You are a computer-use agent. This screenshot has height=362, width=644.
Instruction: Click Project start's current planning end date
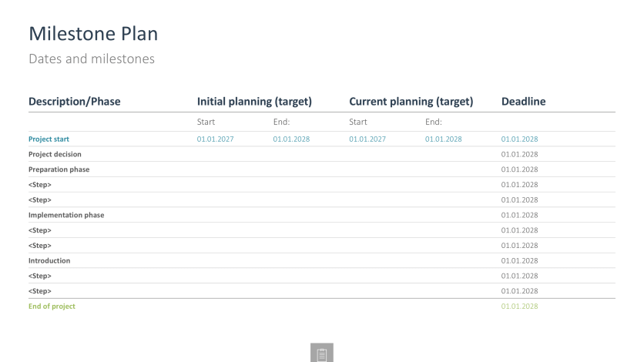[443, 139]
